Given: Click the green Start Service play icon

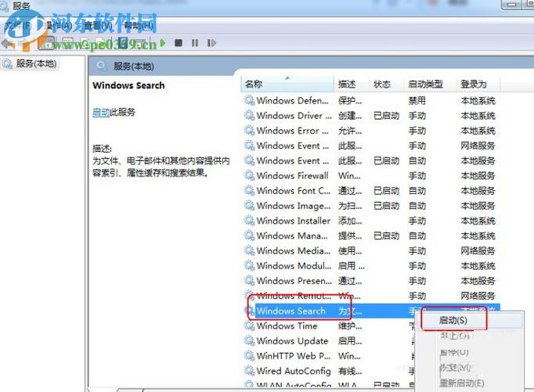Looking at the screenshot, I should click(x=163, y=43).
